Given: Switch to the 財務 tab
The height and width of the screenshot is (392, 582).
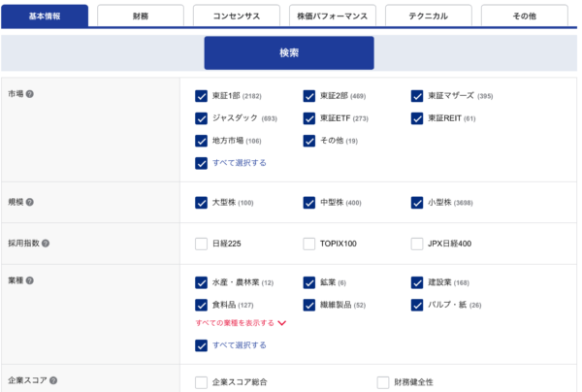Looking at the screenshot, I should (x=141, y=16).
